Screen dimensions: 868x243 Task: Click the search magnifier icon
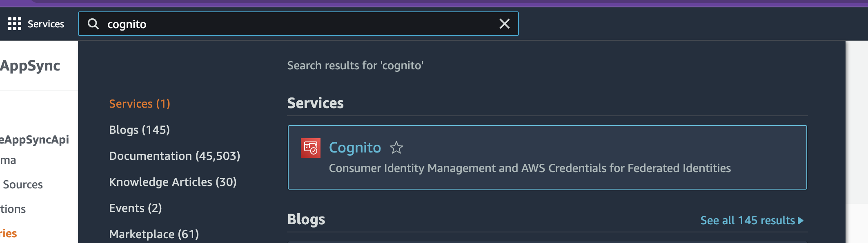tap(93, 24)
